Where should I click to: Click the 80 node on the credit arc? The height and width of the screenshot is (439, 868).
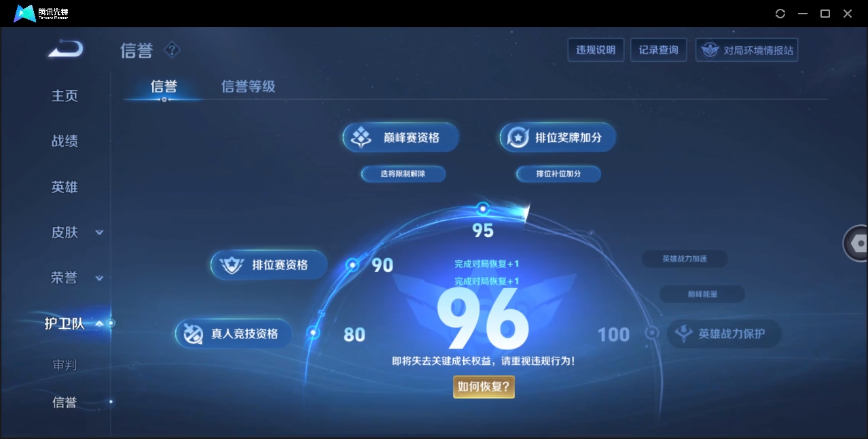coord(313,333)
